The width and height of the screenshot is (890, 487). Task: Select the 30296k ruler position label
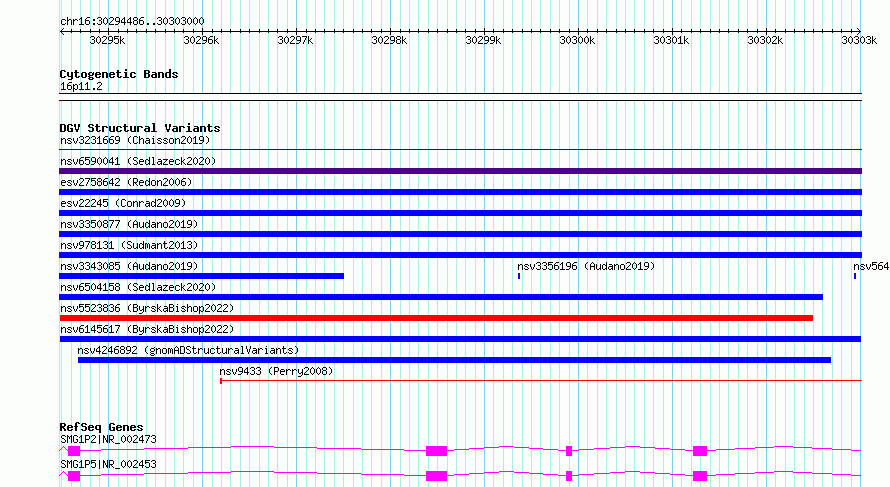coord(201,40)
